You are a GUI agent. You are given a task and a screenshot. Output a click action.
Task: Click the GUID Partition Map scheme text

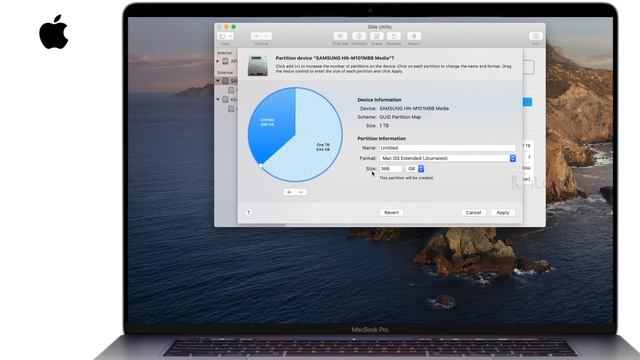click(400, 117)
